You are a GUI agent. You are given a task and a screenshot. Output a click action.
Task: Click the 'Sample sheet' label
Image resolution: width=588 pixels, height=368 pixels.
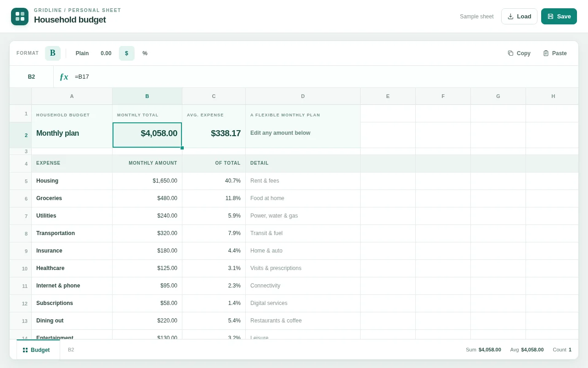tap(477, 17)
